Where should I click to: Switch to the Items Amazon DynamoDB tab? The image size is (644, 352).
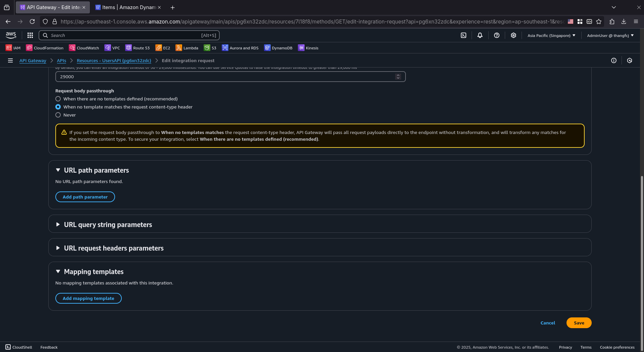[125, 7]
